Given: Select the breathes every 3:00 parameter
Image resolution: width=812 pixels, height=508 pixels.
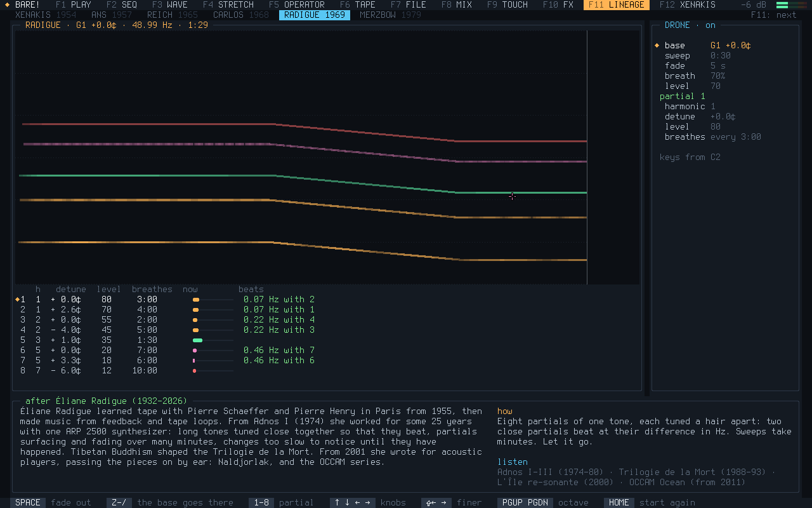Looking at the screenshot, I should click(713, 137).
